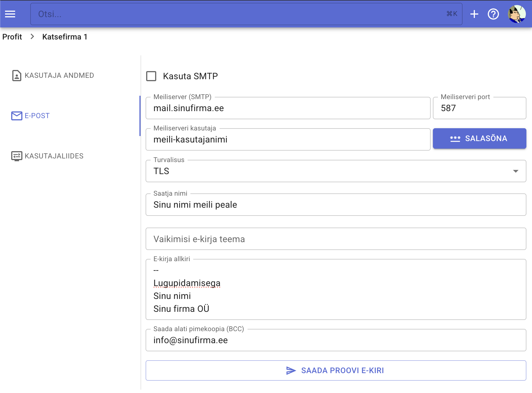This screenshot has width=532, height=393.
Task: Open the user avatar profile menu
Action: coord(517,14)
